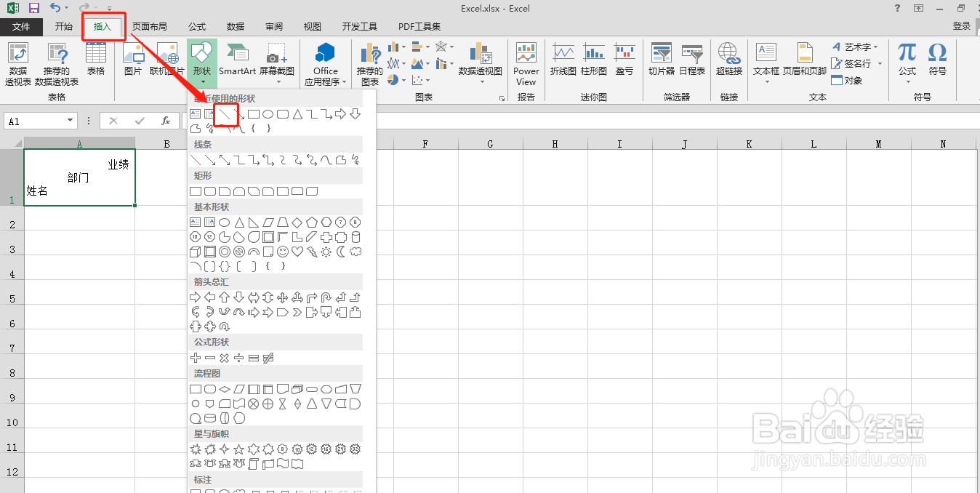Insert an 对象 object
The height and width of the screenshot is (493, 980).
tap(847, 80)
